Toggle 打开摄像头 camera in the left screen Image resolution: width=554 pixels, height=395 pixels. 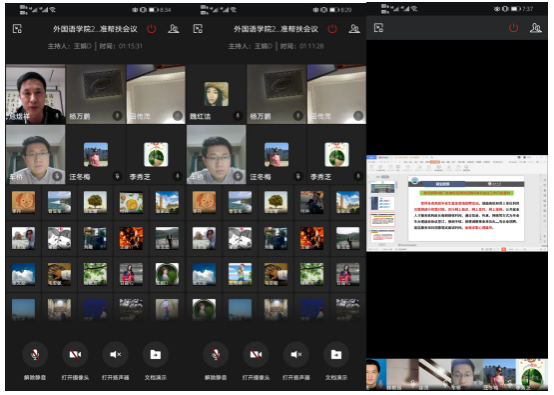point(75,354)
